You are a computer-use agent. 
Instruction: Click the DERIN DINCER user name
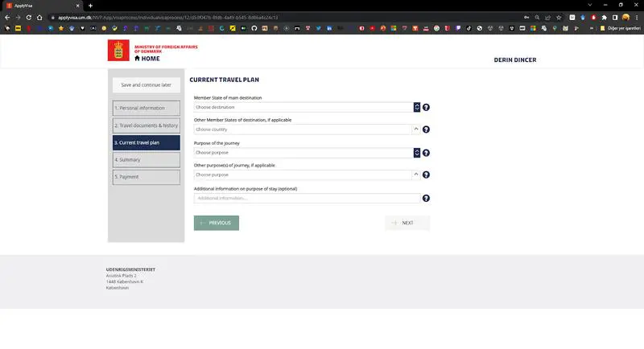point(515,60)
